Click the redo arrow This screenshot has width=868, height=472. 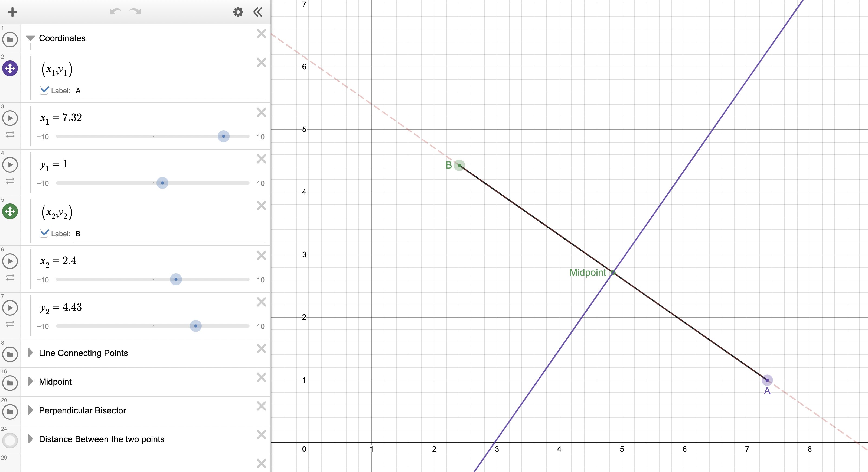135,12
